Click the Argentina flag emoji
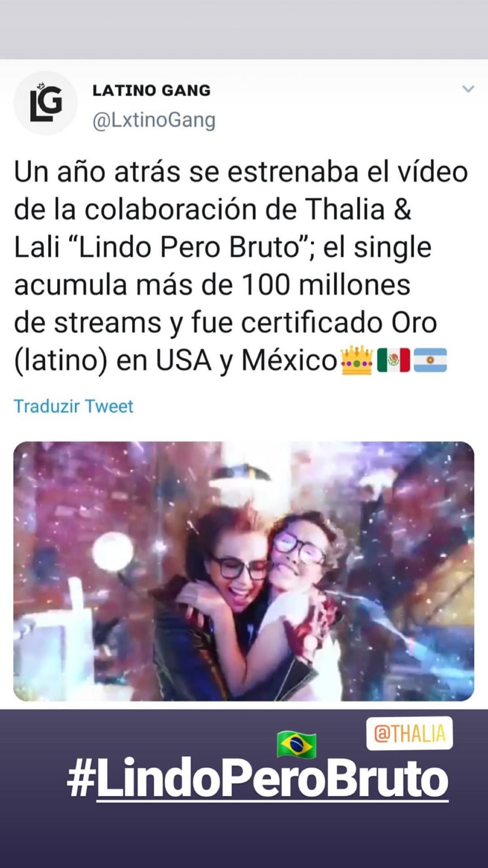 click(430, 360)
